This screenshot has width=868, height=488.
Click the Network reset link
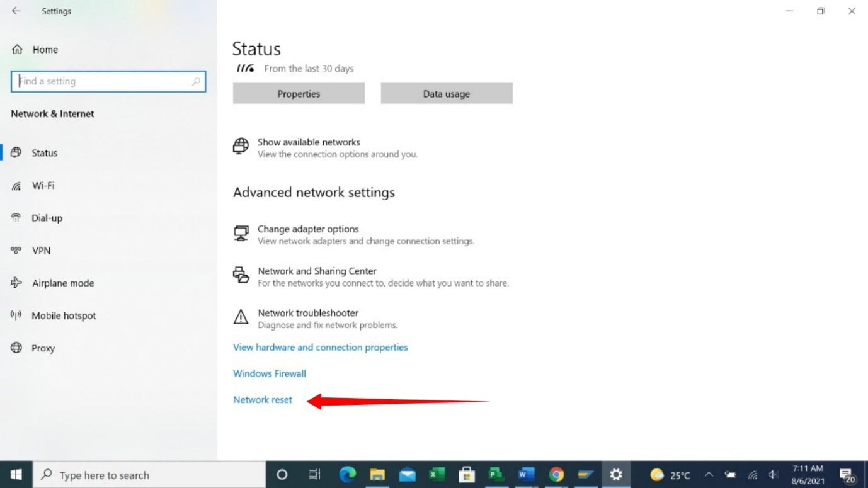click(262, 399)
